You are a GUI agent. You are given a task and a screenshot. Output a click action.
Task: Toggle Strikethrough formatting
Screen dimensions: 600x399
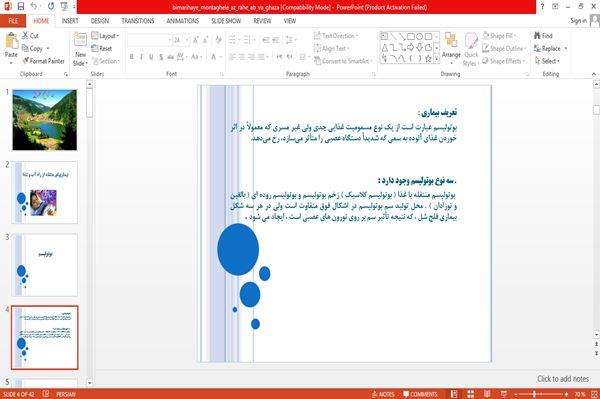click(170, 57)
